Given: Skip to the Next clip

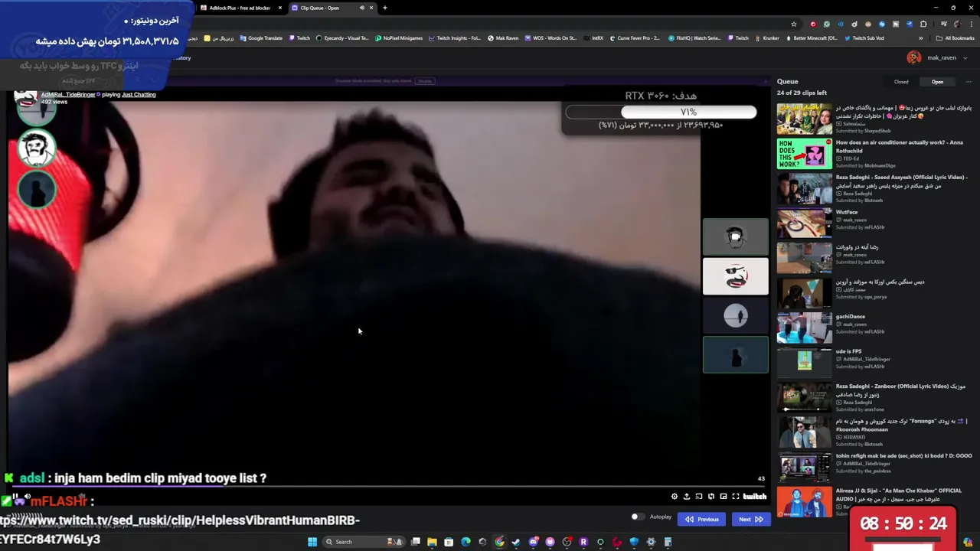Looking at the screenshot, I should (750, 520).
